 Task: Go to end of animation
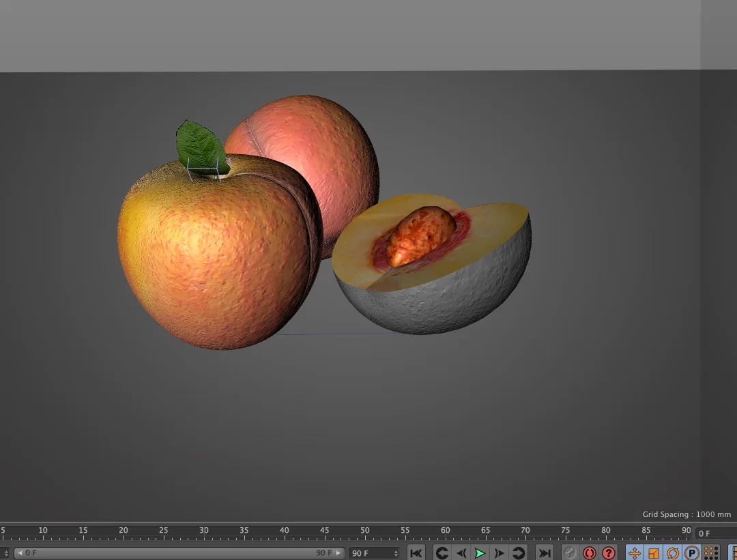(x=545, y=553)
